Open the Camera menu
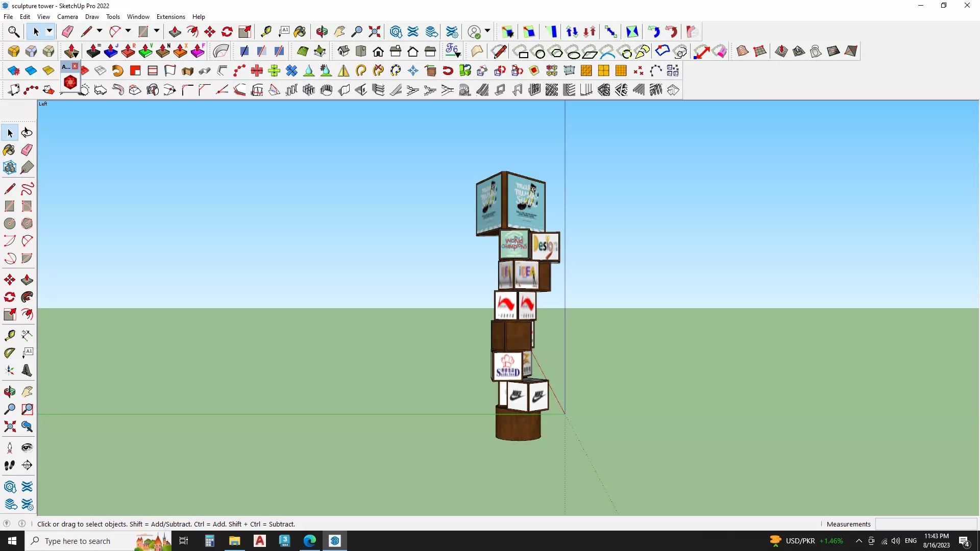The height and width of the screenshot is (551, 980). [67, 17]
